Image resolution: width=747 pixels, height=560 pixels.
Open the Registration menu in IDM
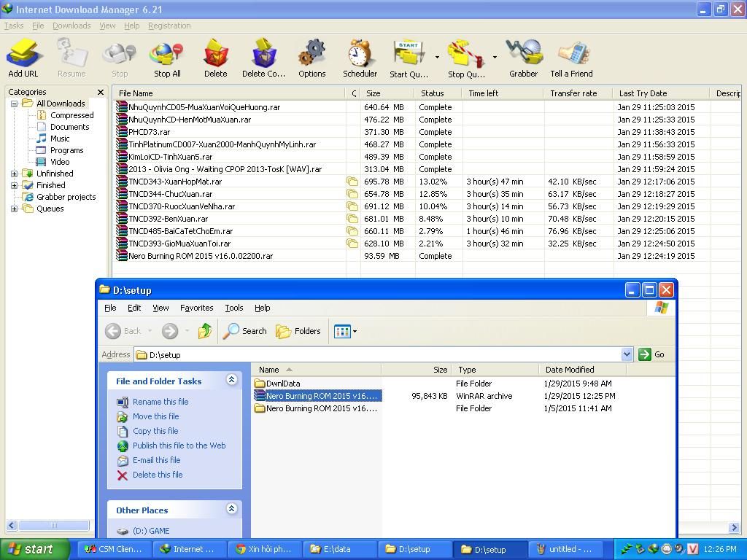pyautogui.click(x=169, y=26)
